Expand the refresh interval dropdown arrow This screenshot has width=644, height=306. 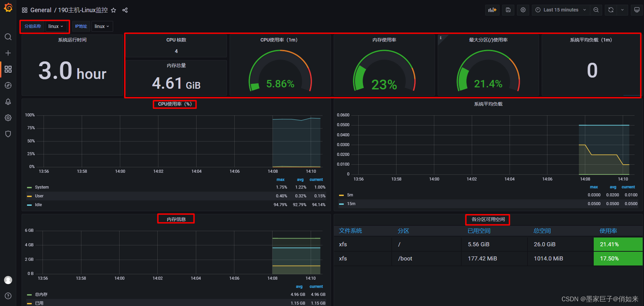(622, 10)
